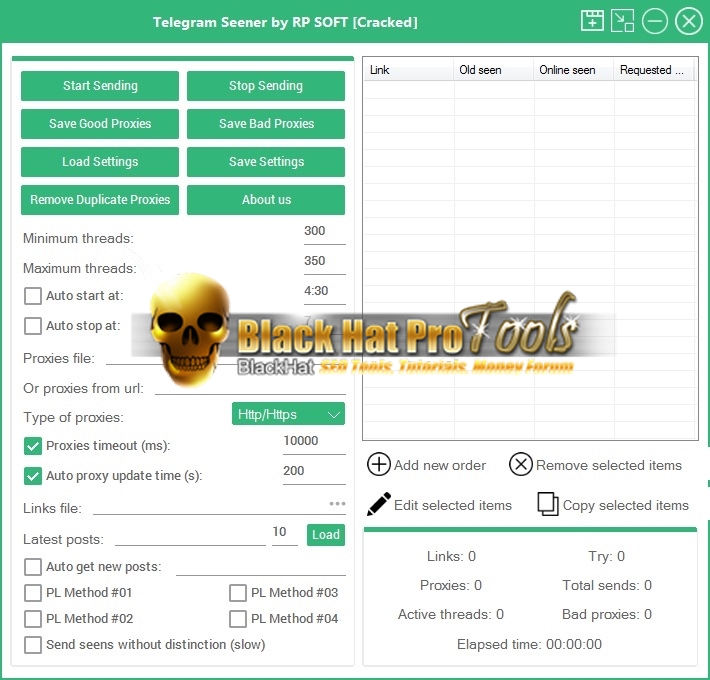Click the copy pages icon

coord(548,504)
